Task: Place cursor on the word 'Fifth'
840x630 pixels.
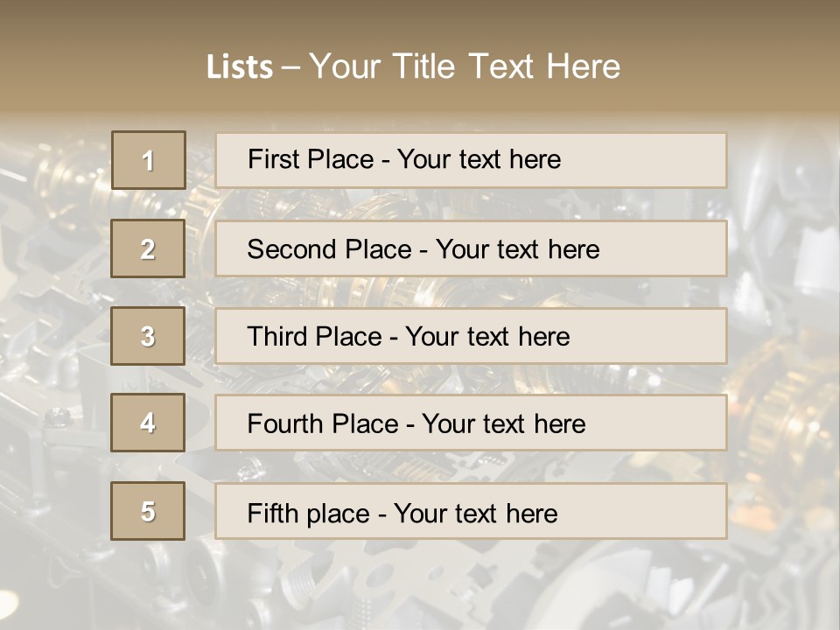Action: pyautogui.click(x=274, y=513)
